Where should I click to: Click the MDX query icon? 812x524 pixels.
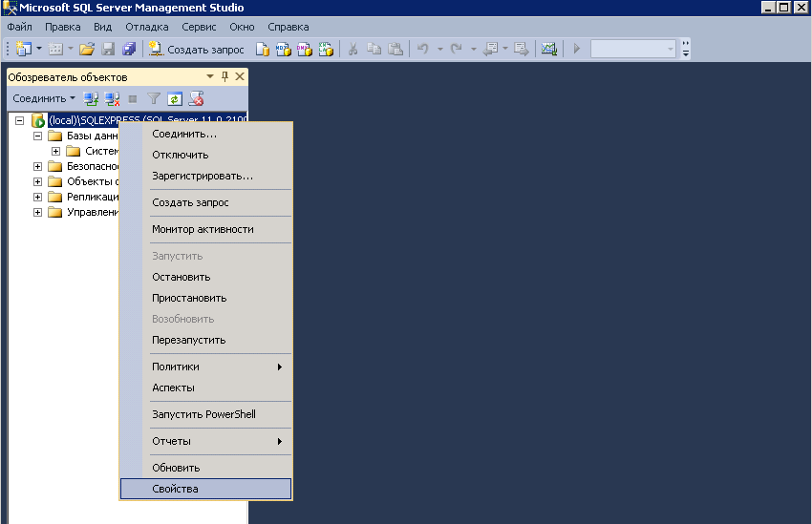coord(284,49)
